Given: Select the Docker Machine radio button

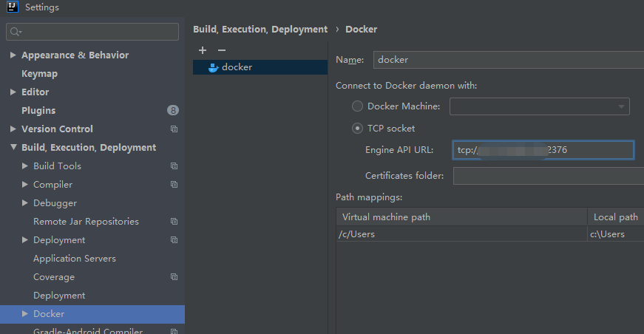Looking at the screenshot, I should (x=357, y=106).
